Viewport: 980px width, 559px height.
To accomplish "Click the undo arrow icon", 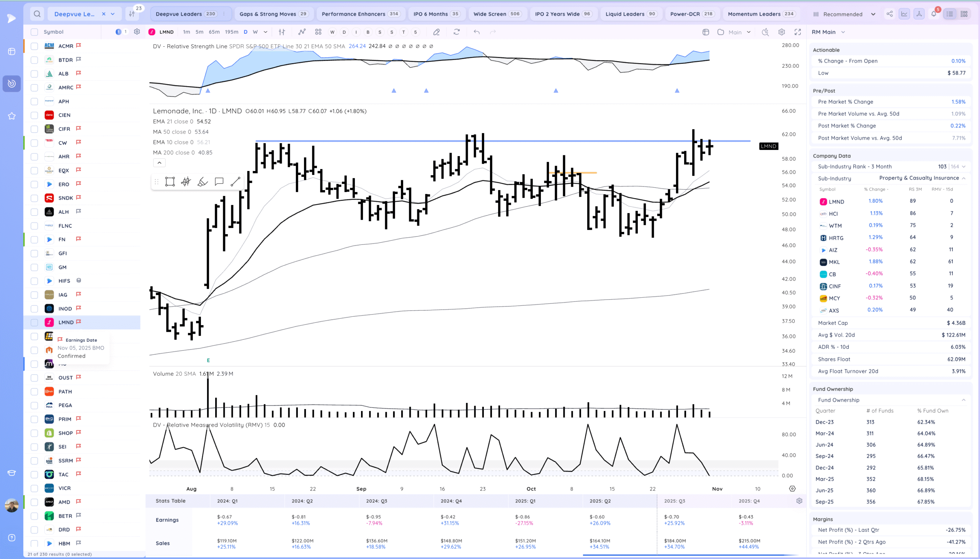I will pyautogui.click(x=477, y=32).
